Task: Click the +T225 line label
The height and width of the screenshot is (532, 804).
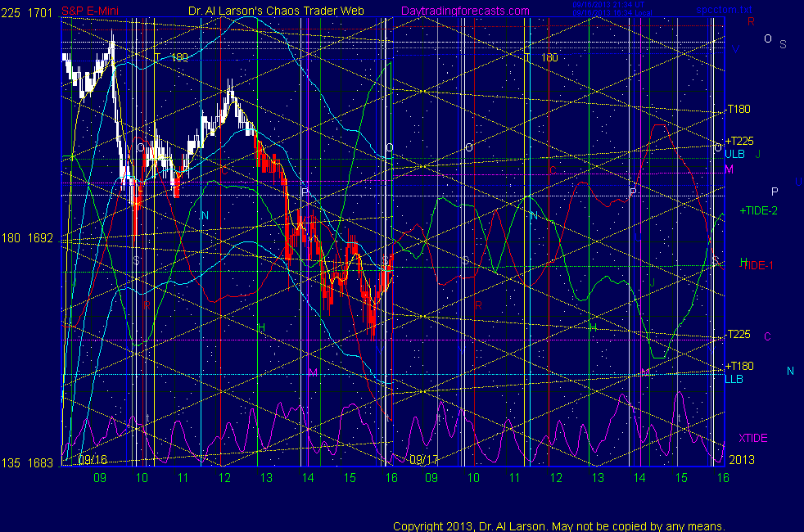Action: click(x=739, y=142)
